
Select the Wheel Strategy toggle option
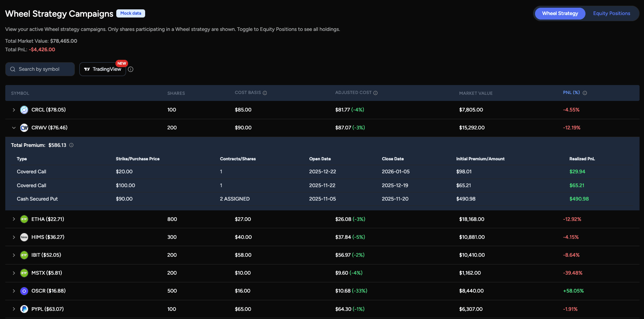click(560, 13)
